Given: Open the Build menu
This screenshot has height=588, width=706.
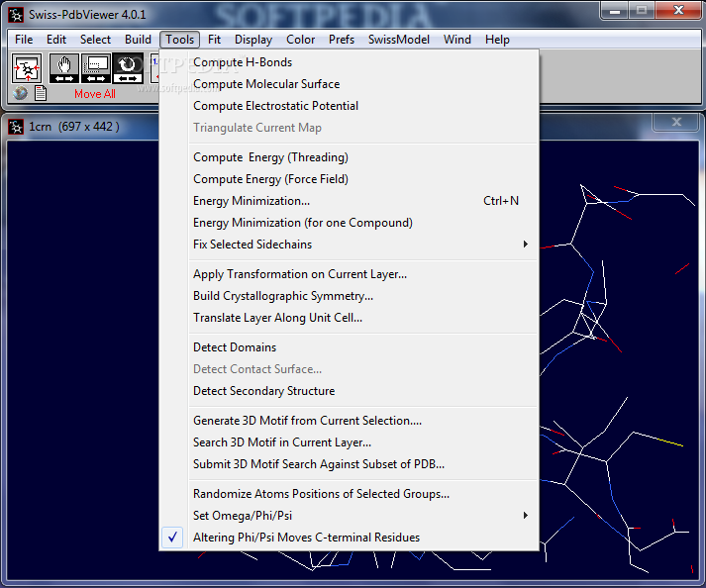Looking at the screenshot, I should (138, 40).
